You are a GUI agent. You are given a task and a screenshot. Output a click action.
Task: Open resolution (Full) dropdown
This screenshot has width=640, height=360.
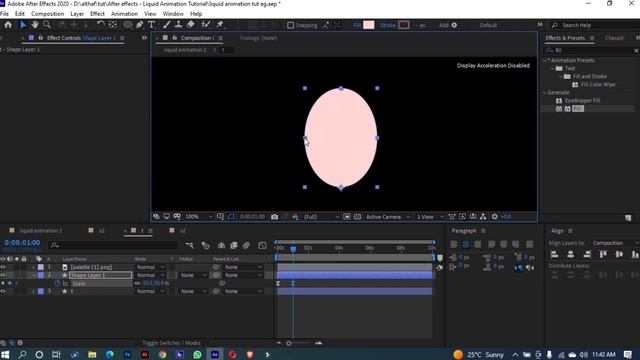[x=321, y=217]
